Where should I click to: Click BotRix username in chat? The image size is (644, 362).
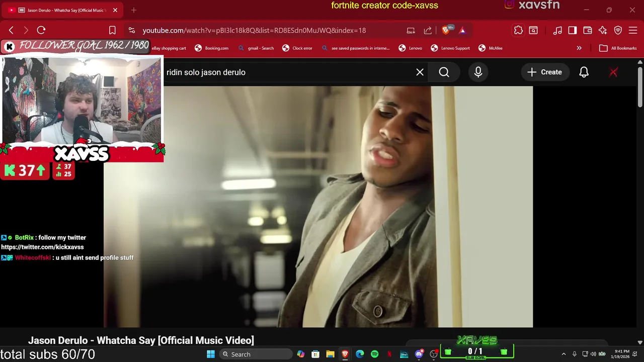coord(24,237)
